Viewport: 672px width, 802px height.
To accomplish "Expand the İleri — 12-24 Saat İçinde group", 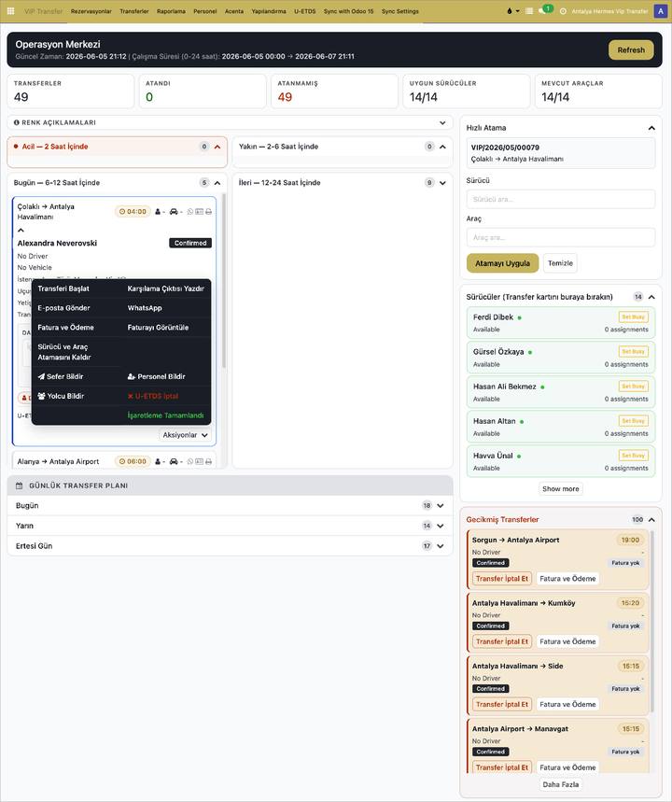I will [442, 183].
